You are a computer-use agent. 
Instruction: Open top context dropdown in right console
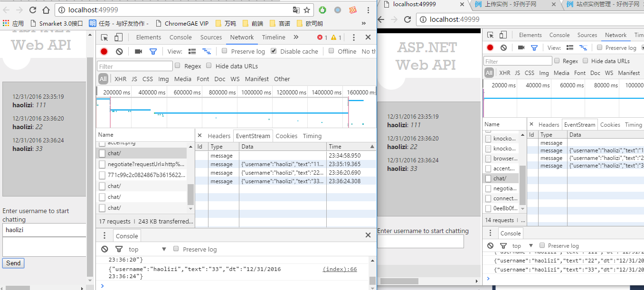pos(522,245)
